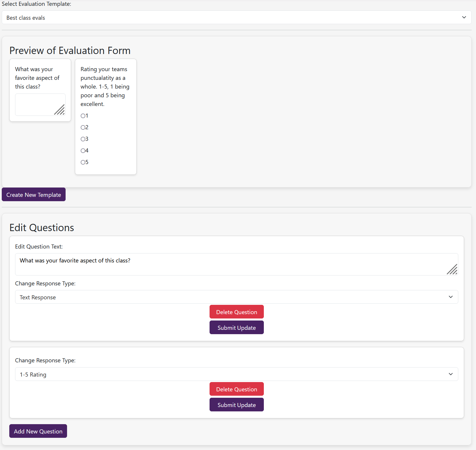Select rating option 1 radio button
Viewport: 476px width, 450px height.
[83, 116]
